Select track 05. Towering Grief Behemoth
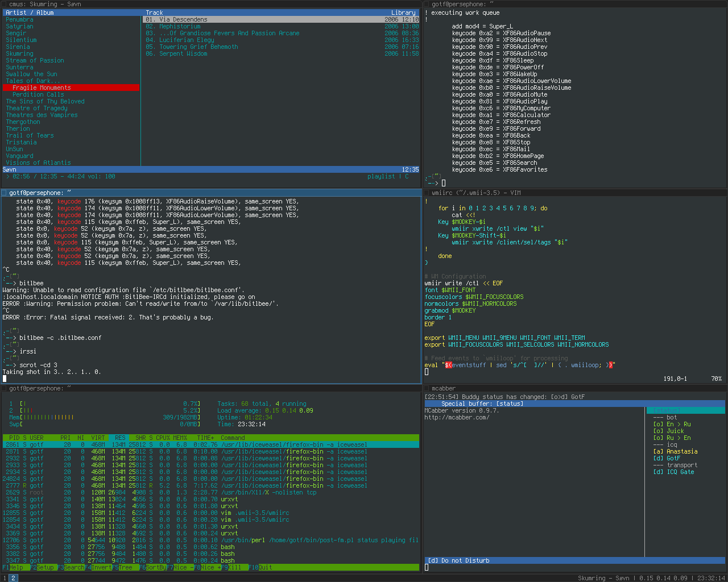The width and height of the screenshot is (728, 582). [x=282, y=47]
